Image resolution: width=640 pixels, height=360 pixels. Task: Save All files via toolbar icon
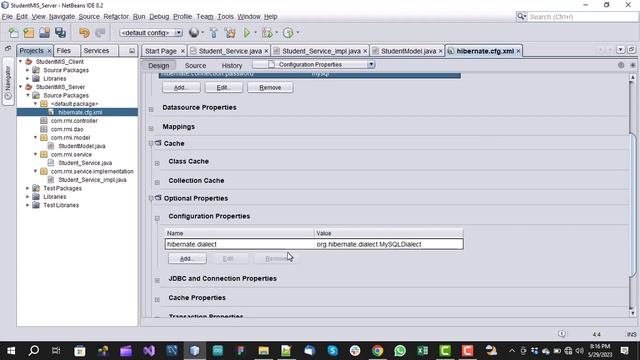click(60, 33)
